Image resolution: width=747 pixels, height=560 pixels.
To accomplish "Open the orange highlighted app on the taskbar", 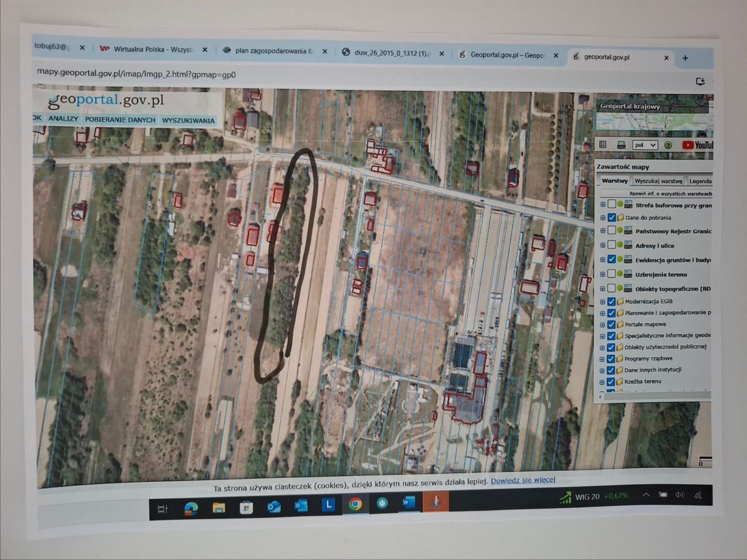I will pyautogui.click(x=435, y=501).
